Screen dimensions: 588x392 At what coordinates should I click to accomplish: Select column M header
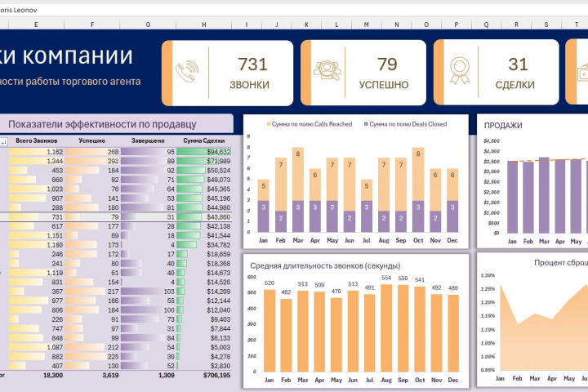coord(366,24)
